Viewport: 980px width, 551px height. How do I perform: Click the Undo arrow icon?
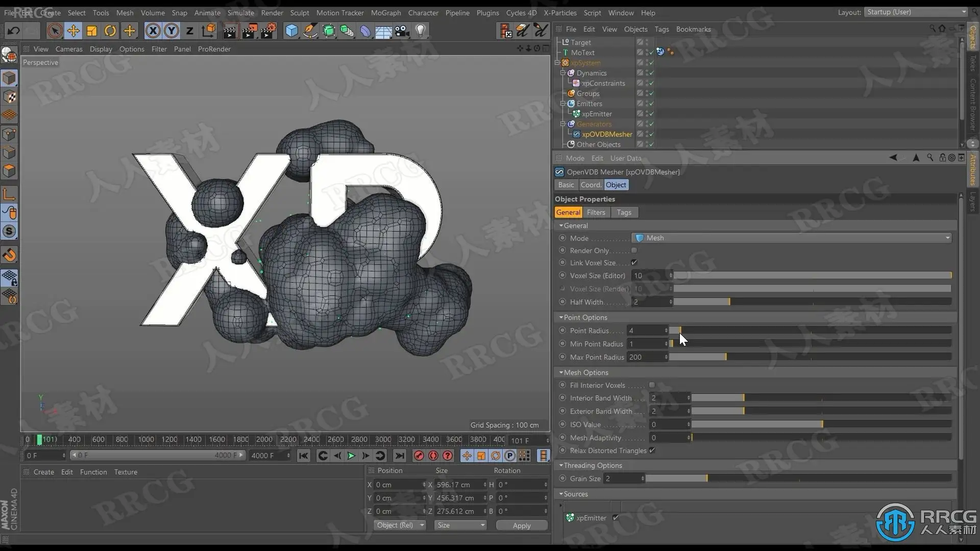click(14, 31)
